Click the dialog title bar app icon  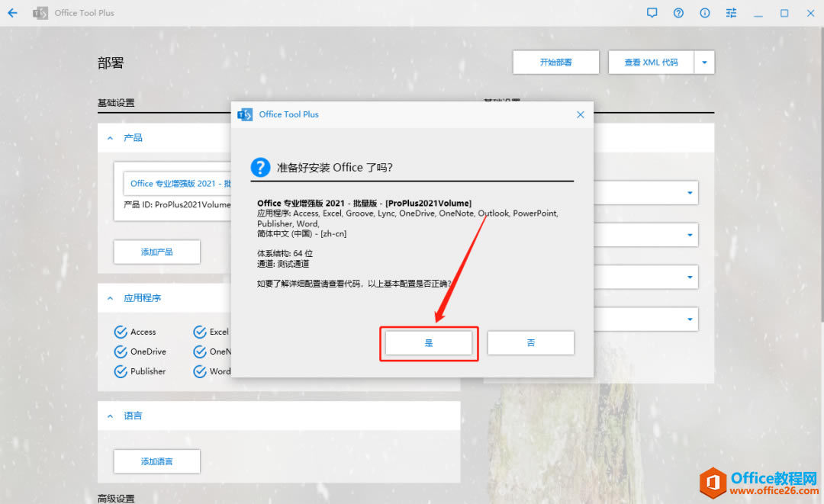[245, 114]
